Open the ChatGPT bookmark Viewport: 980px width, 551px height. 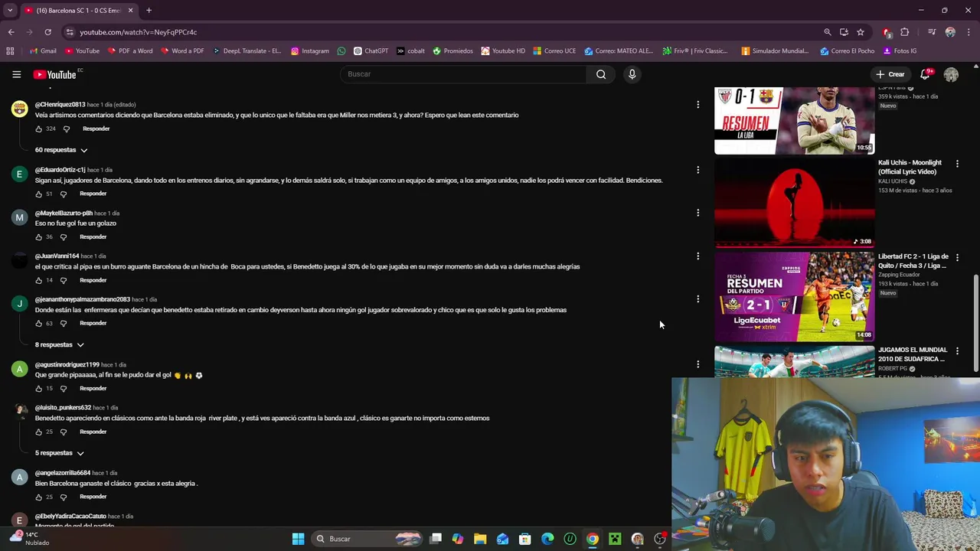pos(371,51)
